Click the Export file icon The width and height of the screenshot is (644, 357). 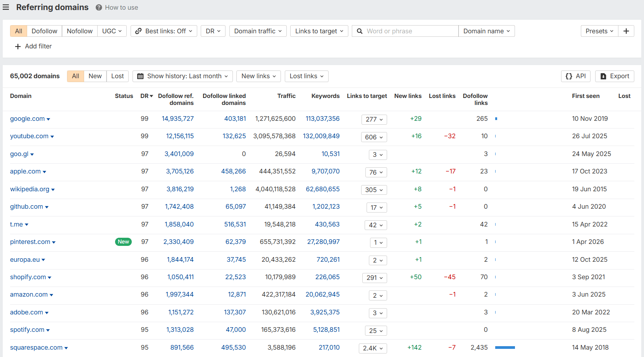(x=603, y=76)
